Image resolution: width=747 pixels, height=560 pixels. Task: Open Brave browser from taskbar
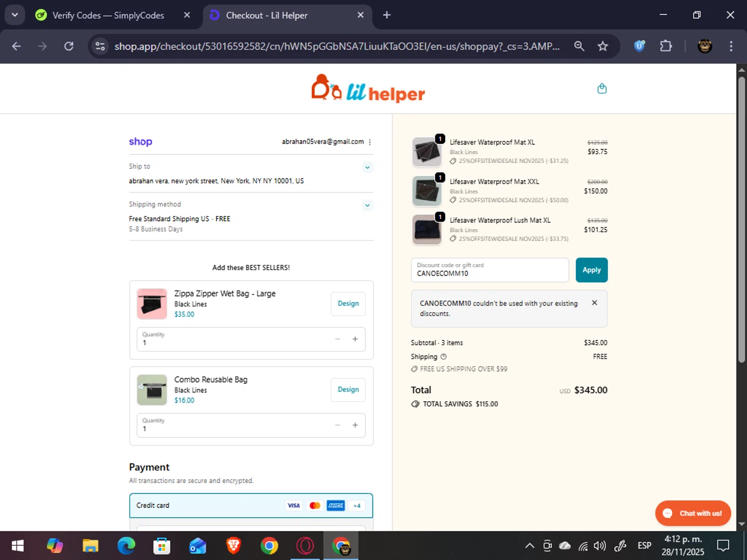(x=234, y=546)
